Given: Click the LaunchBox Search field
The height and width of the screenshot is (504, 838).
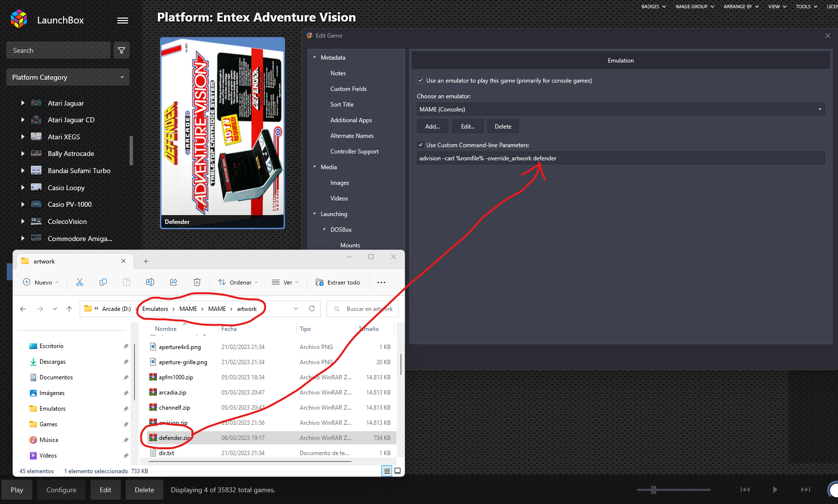Looking at the screenshot, I should (x=58, y=50).
